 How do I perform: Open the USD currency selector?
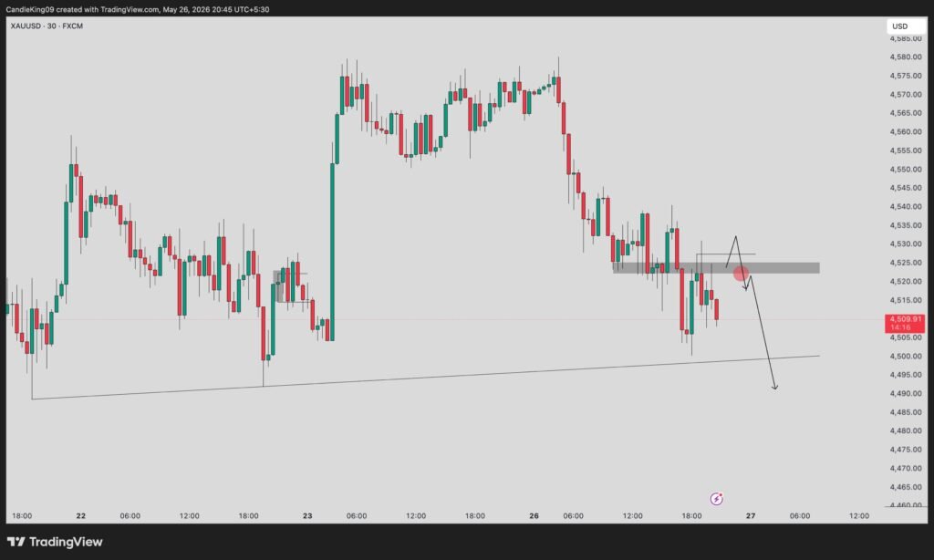point(905,26)
